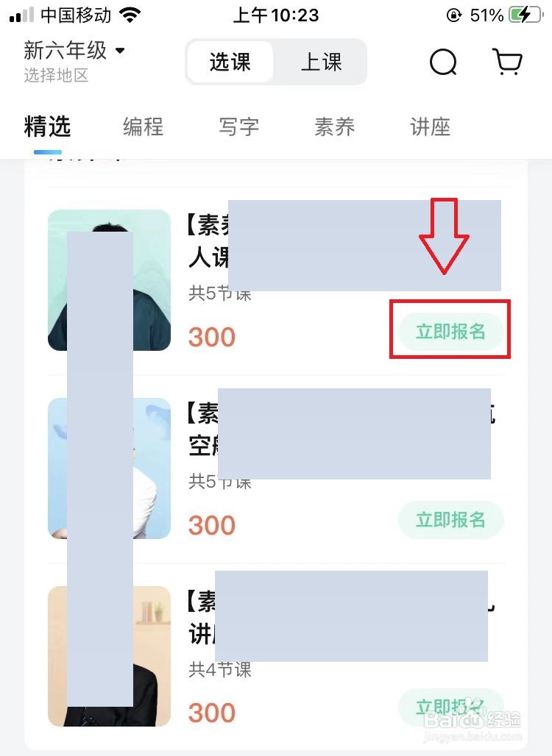Go to the 素养 tab
Image resolution: width=552 pixels, height=756 pixels.
[x=334, y=126]
